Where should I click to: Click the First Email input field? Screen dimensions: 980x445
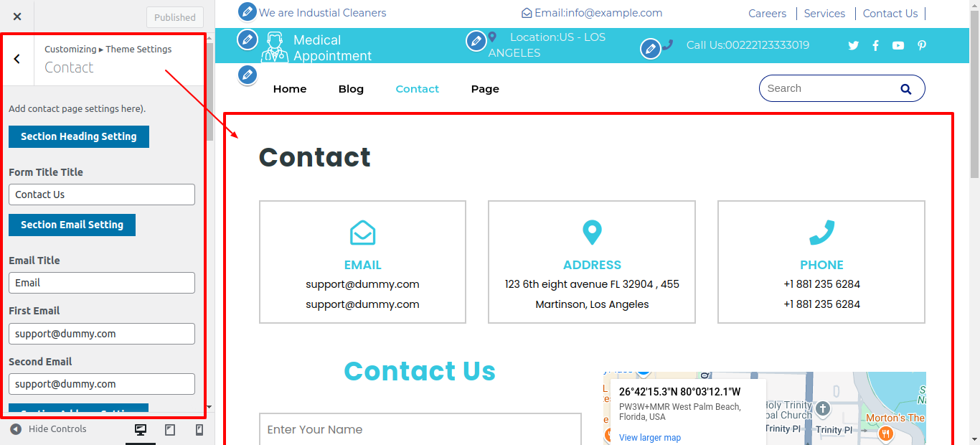click(102, 334)
